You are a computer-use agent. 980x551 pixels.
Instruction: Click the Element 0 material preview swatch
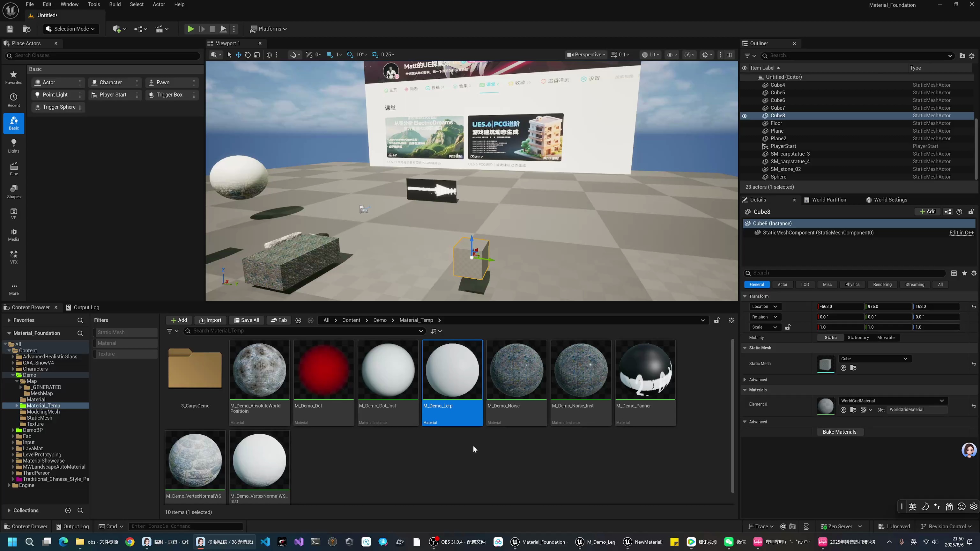826,406
